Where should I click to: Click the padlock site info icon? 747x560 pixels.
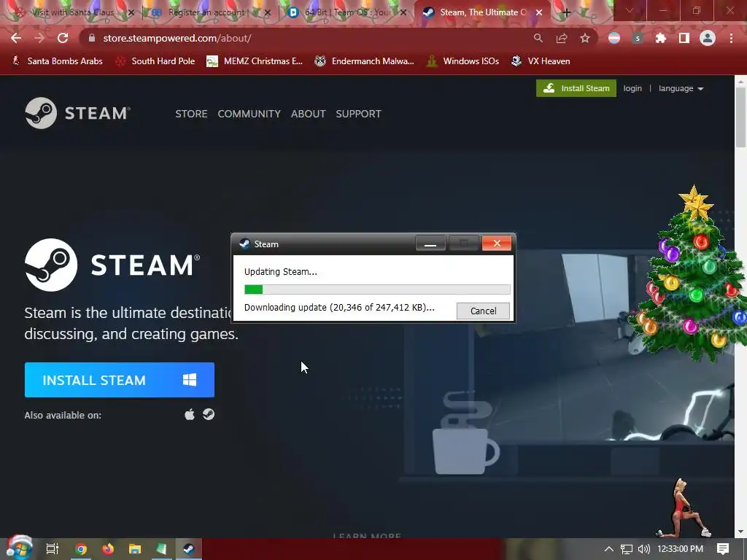(x=92, y=38)
